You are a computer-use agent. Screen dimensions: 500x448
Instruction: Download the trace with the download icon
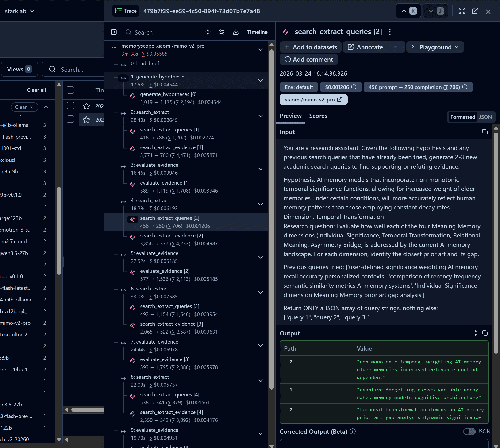[236, 32]
